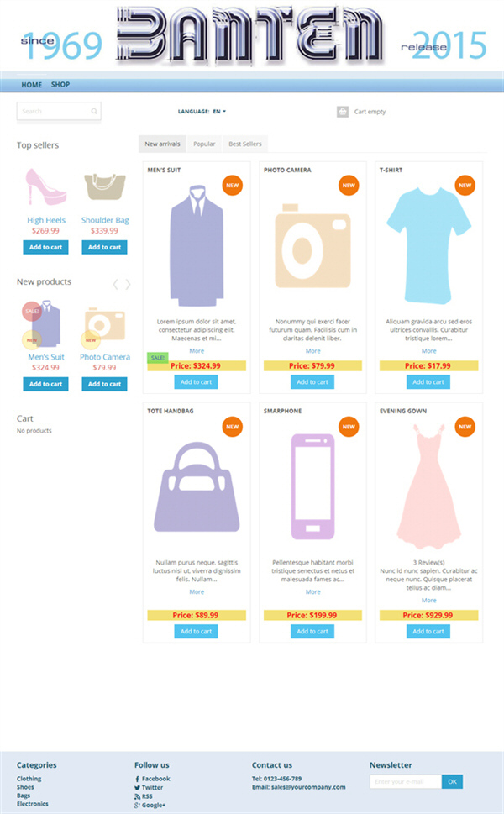Open the SHOP menu item
The width and height of the screenshot is (504, 814).
point(60,85)
